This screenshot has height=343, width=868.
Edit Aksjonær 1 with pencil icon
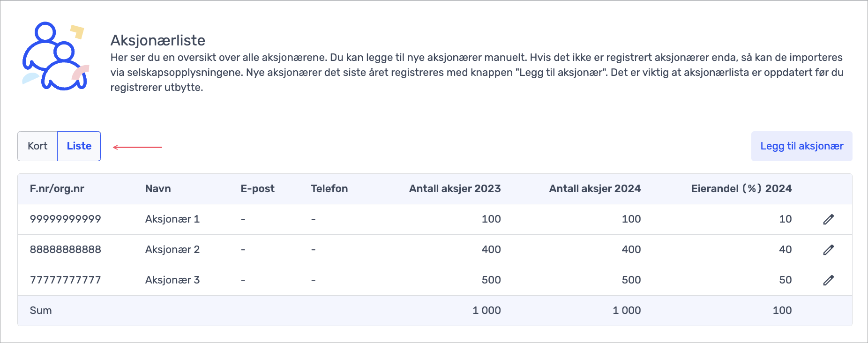pyautogui.click(x=828, y=219)
